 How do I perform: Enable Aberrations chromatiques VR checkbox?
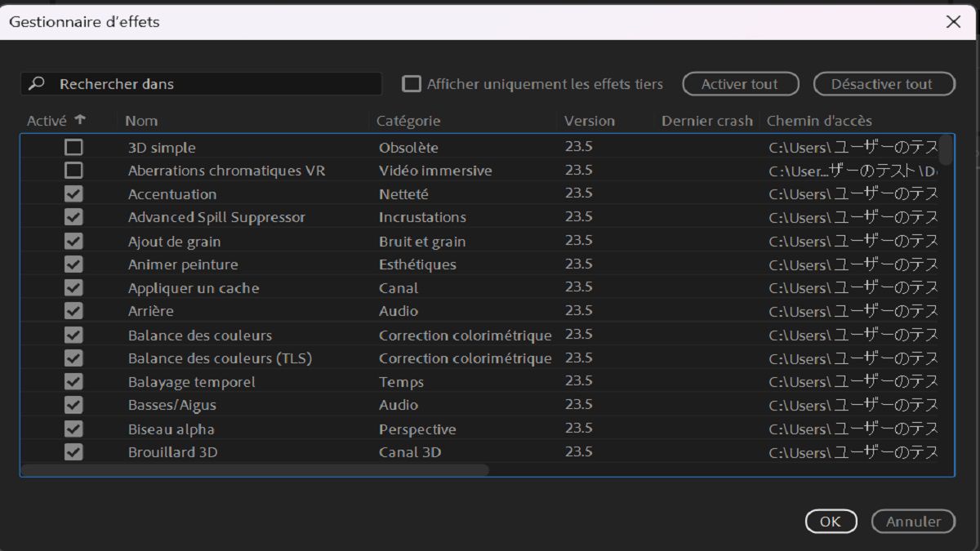tap(74, 171)
